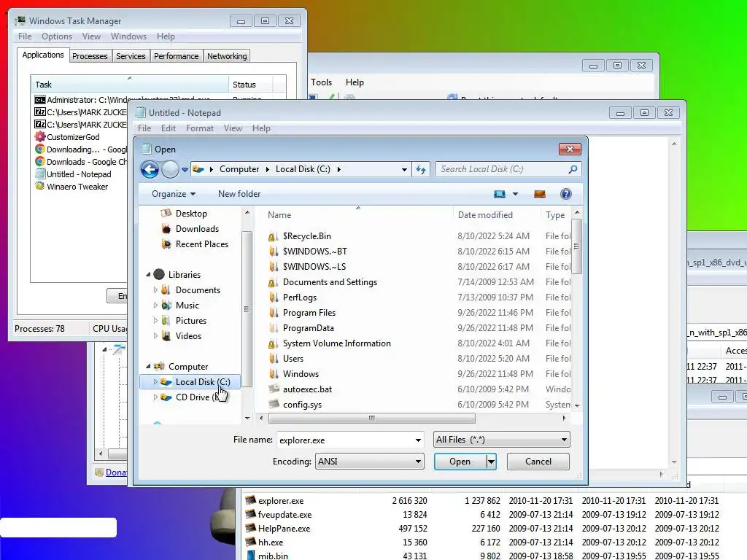This screenshot has height=560, width=747.
Task: Click the Music library icon
Action: (166, 306)
